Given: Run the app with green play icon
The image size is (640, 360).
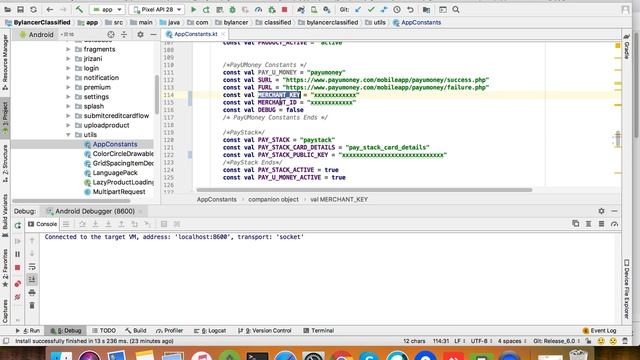Looking at the screenshot, I should tap(193, 9).
